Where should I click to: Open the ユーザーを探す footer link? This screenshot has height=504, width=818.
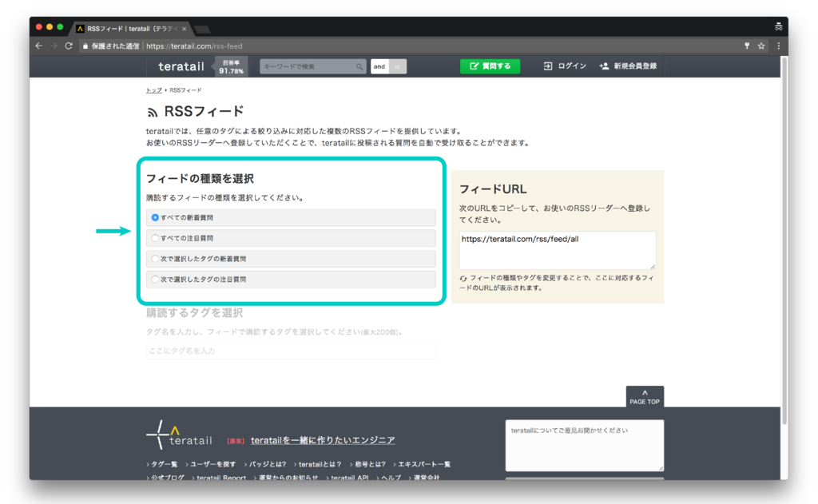(x=211, y=464)
